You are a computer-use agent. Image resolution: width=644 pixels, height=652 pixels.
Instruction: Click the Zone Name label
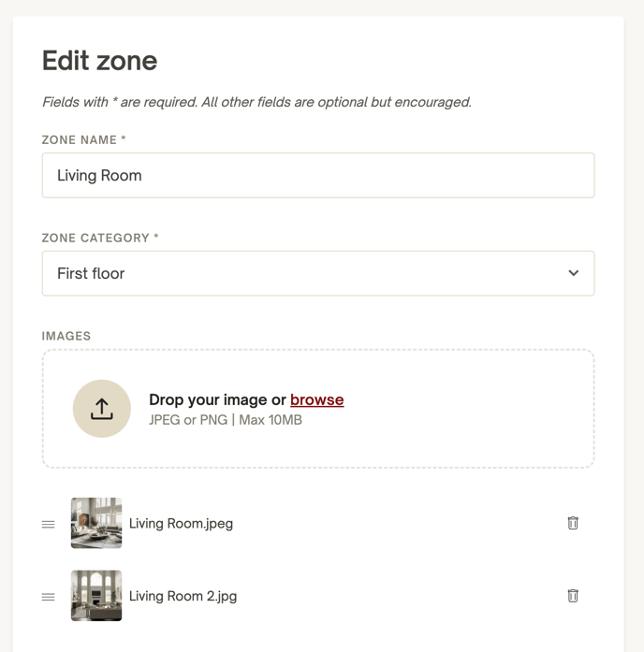click(83, 139)
